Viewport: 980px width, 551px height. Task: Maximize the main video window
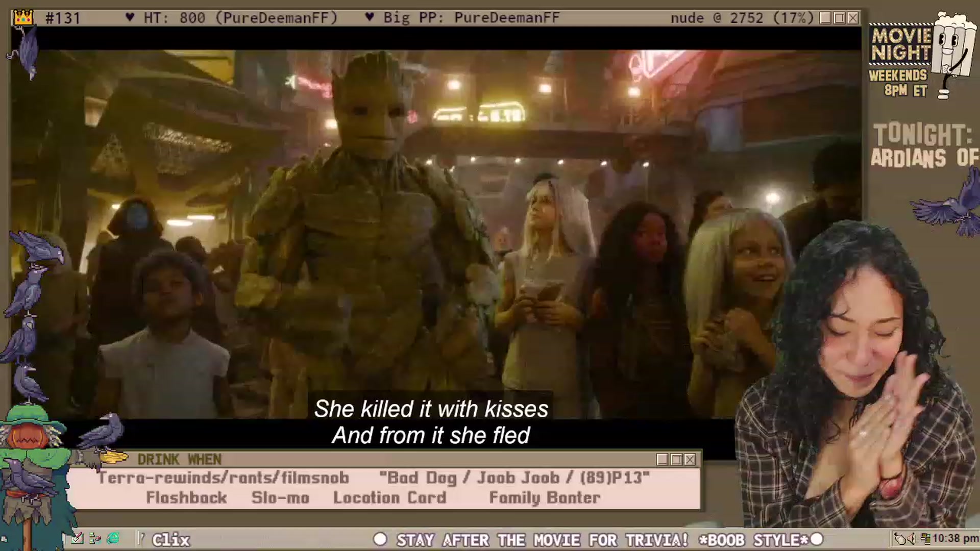(839, 18)
